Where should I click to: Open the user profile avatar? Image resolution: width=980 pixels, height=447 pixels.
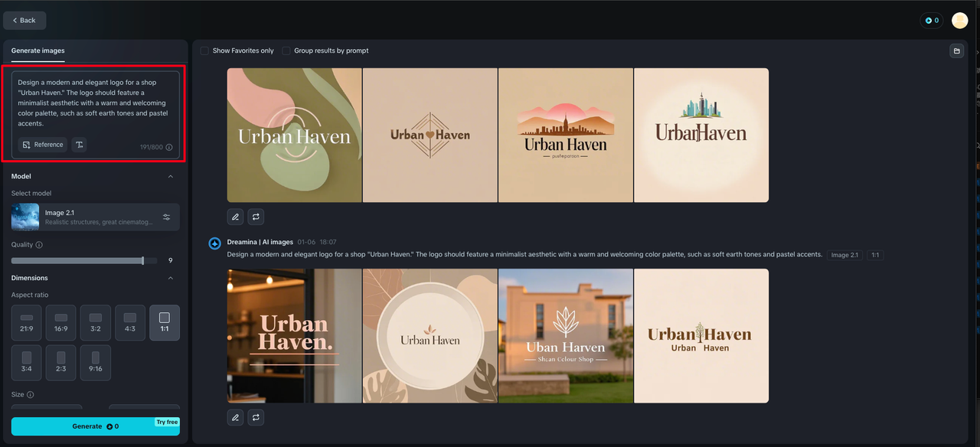(x=959, y=21)
